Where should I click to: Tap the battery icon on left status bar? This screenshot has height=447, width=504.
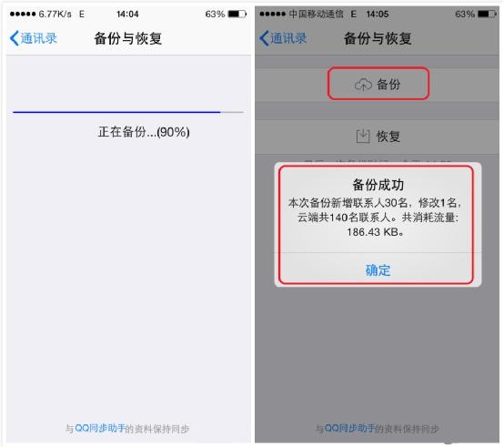pyautogui.click(x=237, y=15)
